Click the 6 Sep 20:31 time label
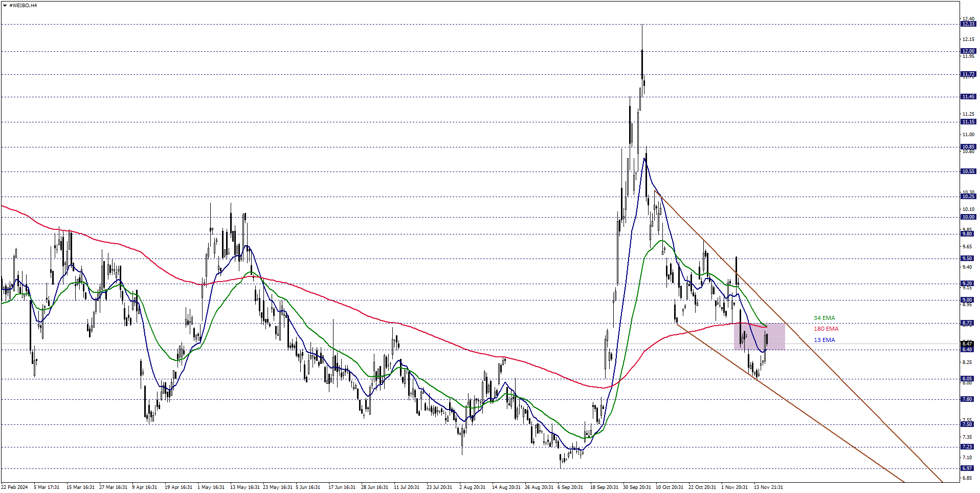This screenshot has height=493, width=980. [x=570, y=487]
